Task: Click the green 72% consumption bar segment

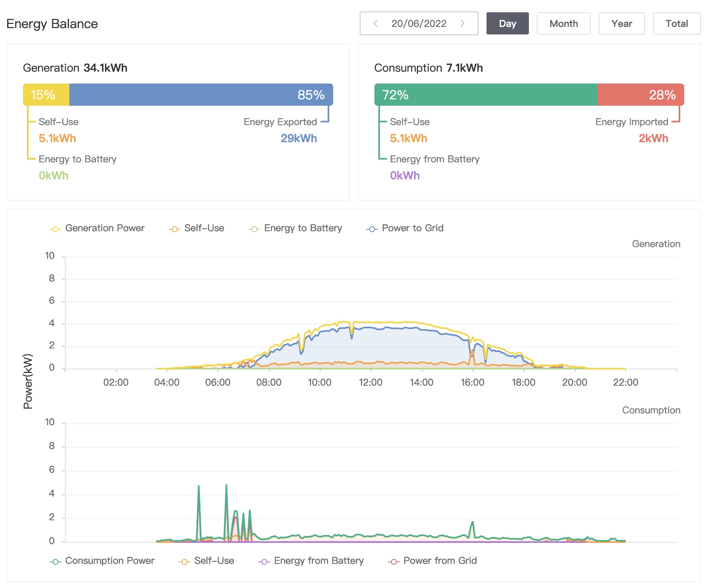Action: (x=485, y=95)
